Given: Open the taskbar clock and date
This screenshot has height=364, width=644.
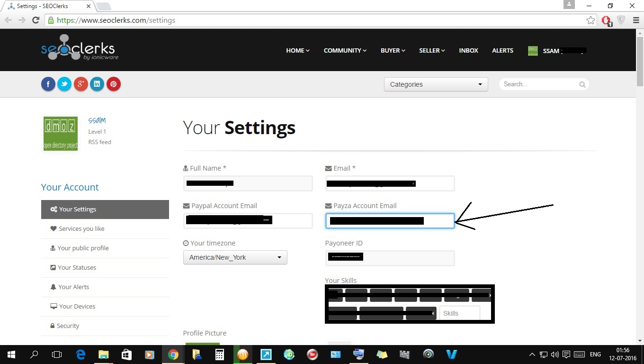Looking at the screenshot, I should coord(623,354).
